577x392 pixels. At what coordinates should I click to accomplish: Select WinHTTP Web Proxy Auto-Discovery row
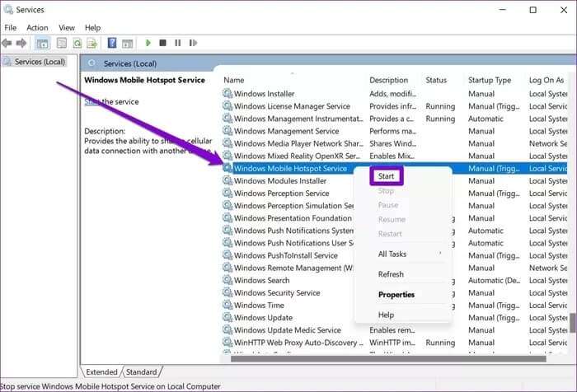click(395, 343)
